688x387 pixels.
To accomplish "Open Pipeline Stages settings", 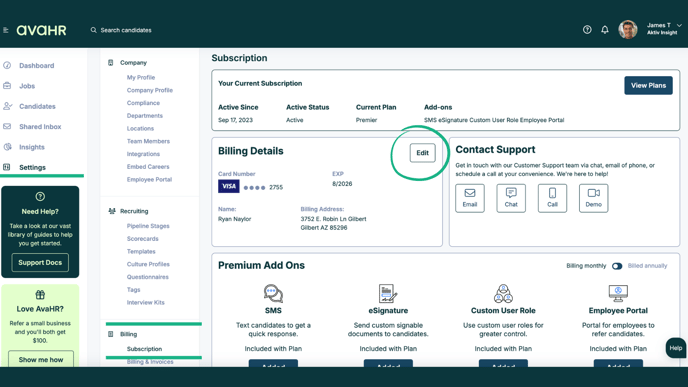I will coord(148,226).
